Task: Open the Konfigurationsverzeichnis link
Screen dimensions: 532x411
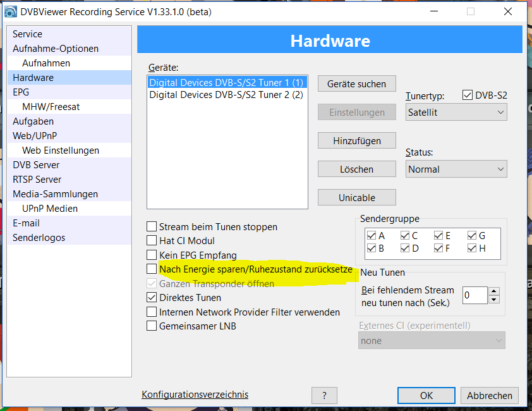Action: tap(195, 395)
